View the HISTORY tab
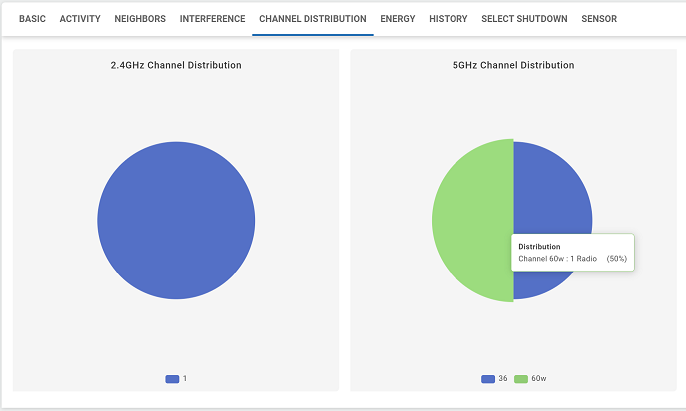 [x=448, y=19]
